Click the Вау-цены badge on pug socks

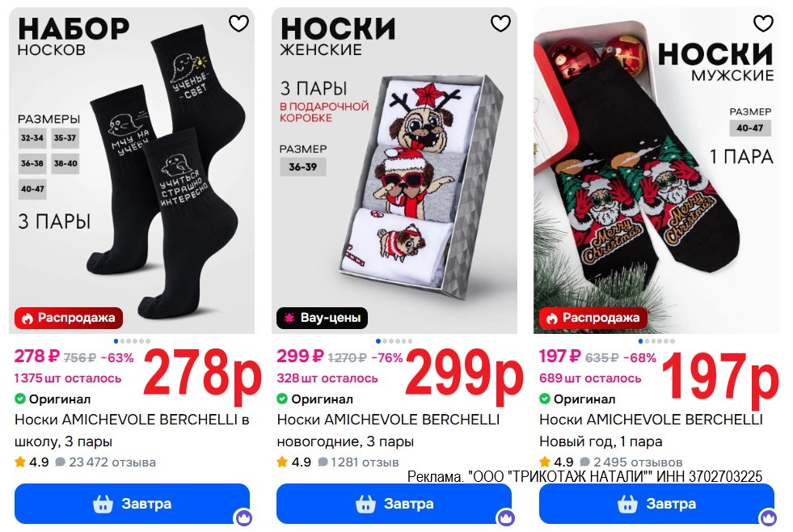(x=323, y=318)
